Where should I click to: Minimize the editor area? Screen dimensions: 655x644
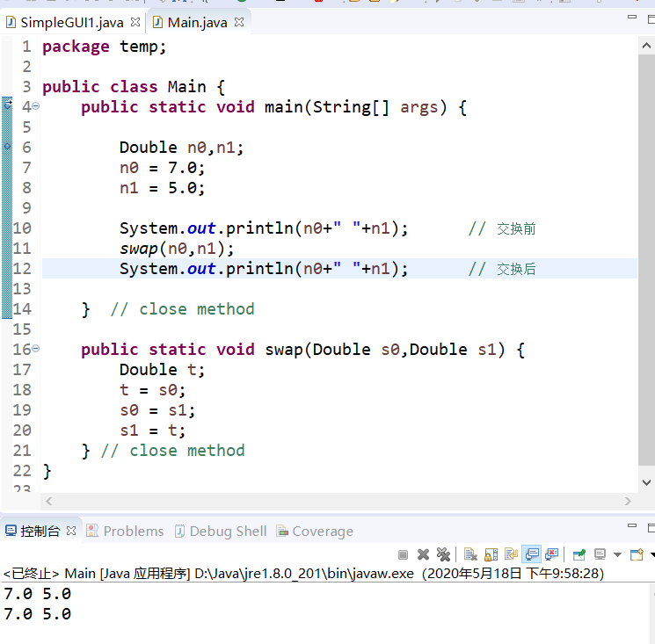tap(632, 17)
